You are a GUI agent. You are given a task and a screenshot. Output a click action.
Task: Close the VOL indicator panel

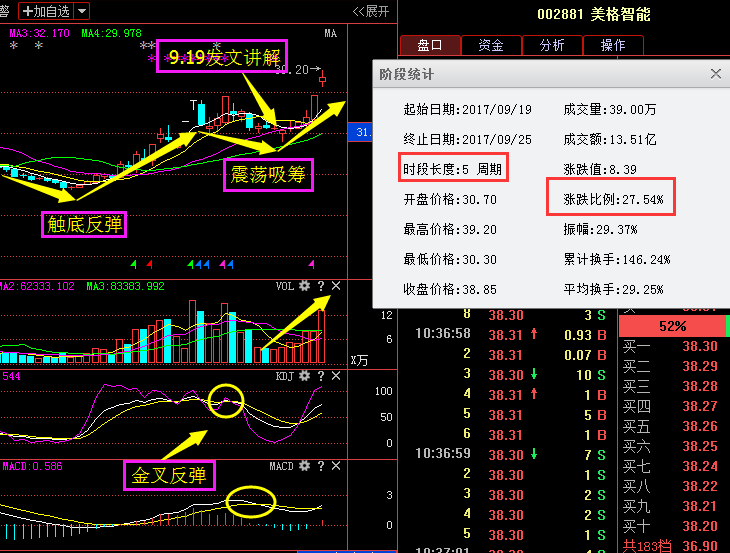pyautogui.click(x=336, y=286)
